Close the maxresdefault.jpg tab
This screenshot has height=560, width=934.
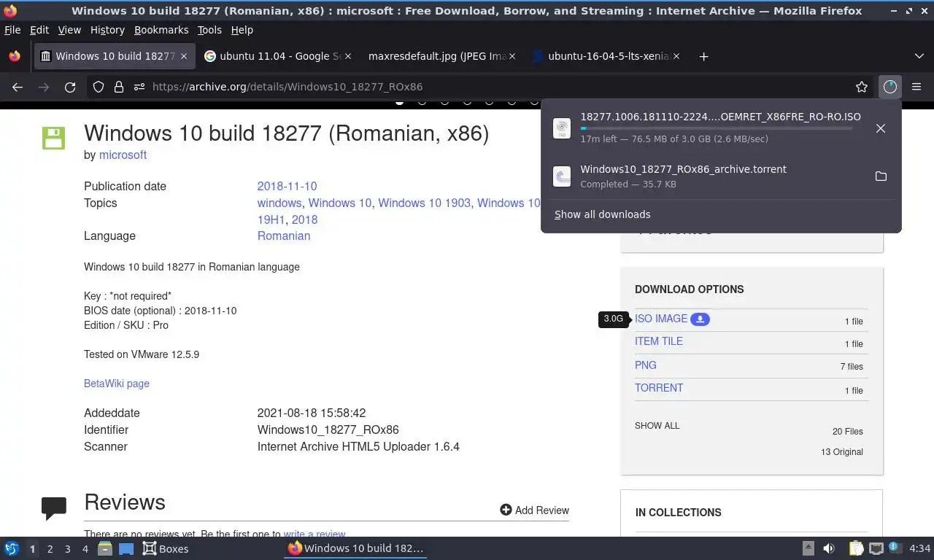(x=512, y=56)
